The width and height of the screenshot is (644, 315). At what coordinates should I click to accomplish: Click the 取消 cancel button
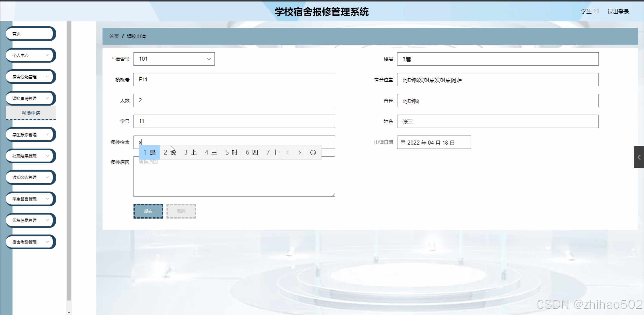(x=181, y=211)
